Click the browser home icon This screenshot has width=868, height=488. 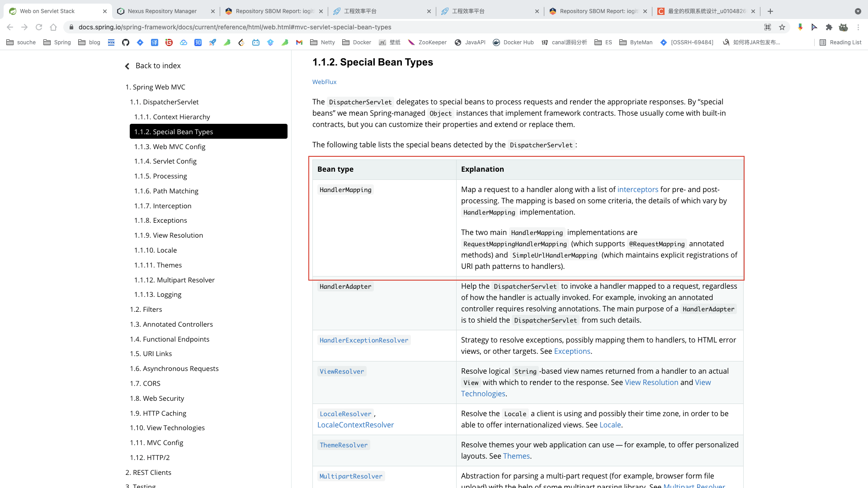(53, 27)
